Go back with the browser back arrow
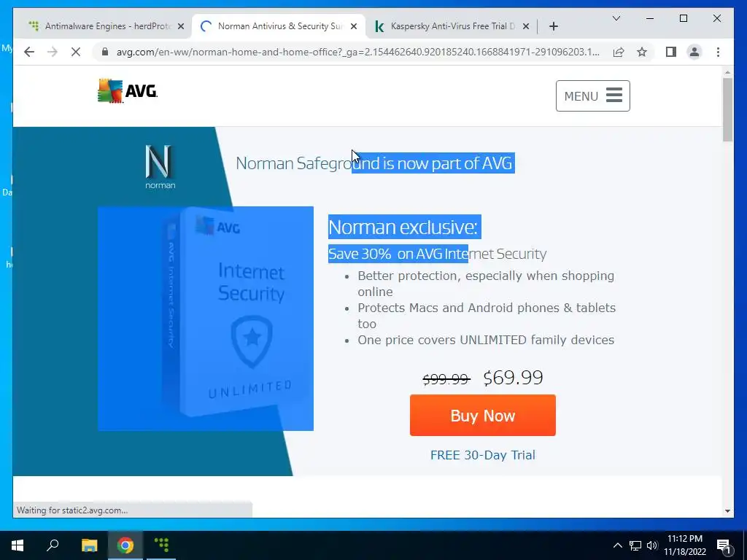The height and width of the screenshot is (560, 747). click(29, 52)
